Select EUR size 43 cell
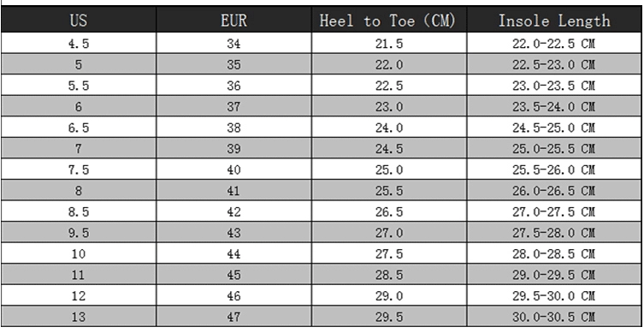 tap(233, 232)
